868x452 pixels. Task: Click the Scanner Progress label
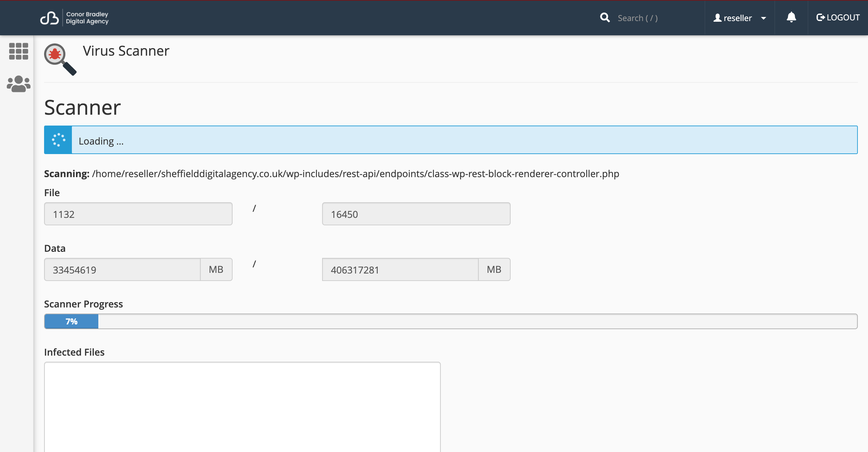tap(83, 304)
